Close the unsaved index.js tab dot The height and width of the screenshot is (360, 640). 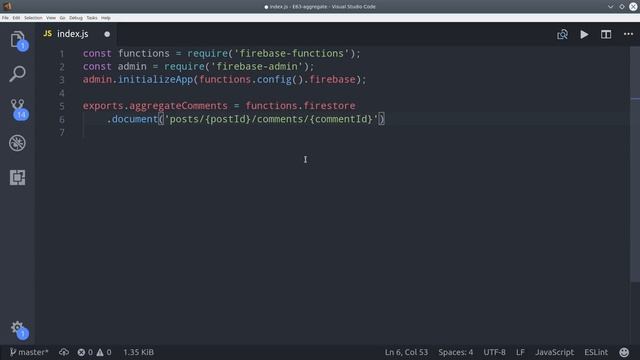click(107, 34)
